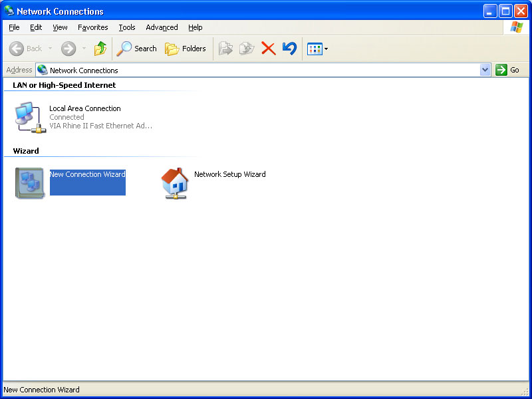The width and height of the screenshot is (532, 399).
Task: Open the Help menu
Action: click(x=195, y=27)
